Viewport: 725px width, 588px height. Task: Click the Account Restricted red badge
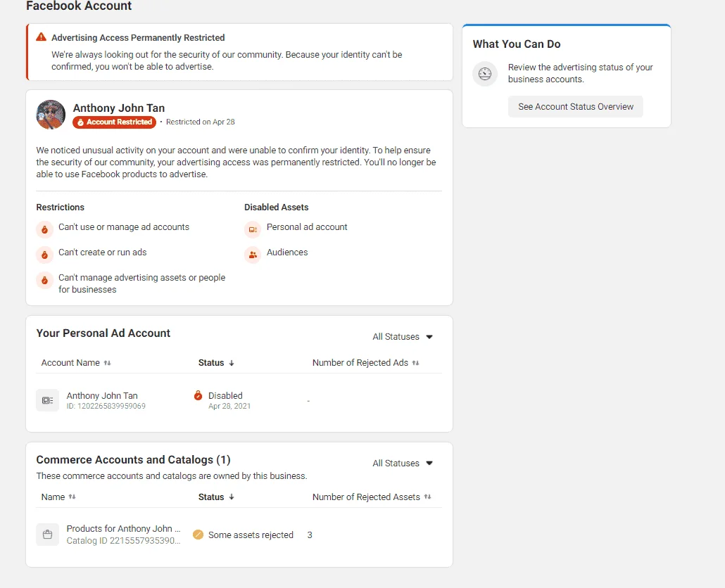coord(114,122)
